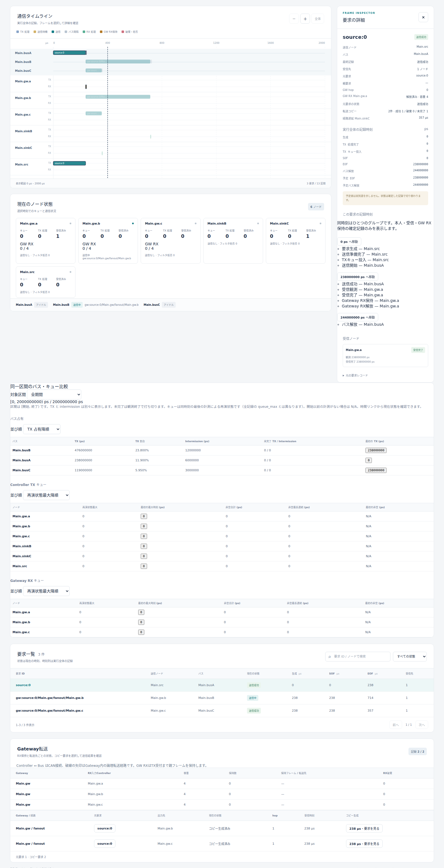
Task: Open the Main.gw.a node state card
Action: coord(46,241)
